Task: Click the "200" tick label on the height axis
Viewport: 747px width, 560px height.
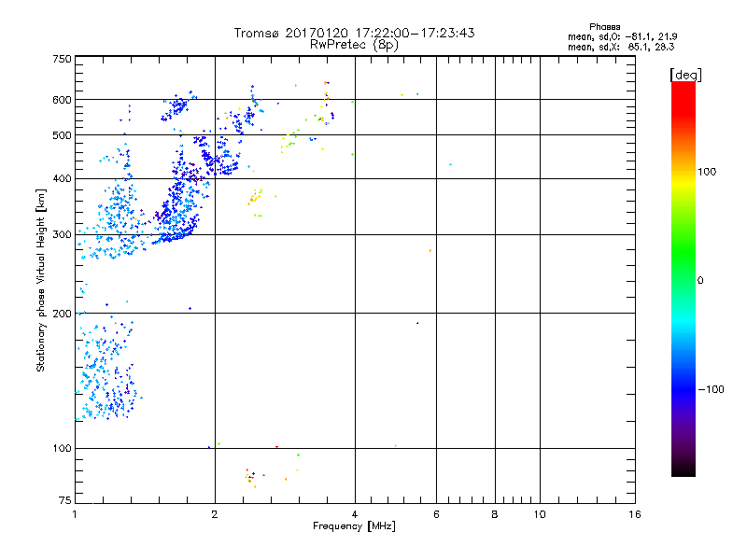Action: pyautogui.click(x=62, y=314)
